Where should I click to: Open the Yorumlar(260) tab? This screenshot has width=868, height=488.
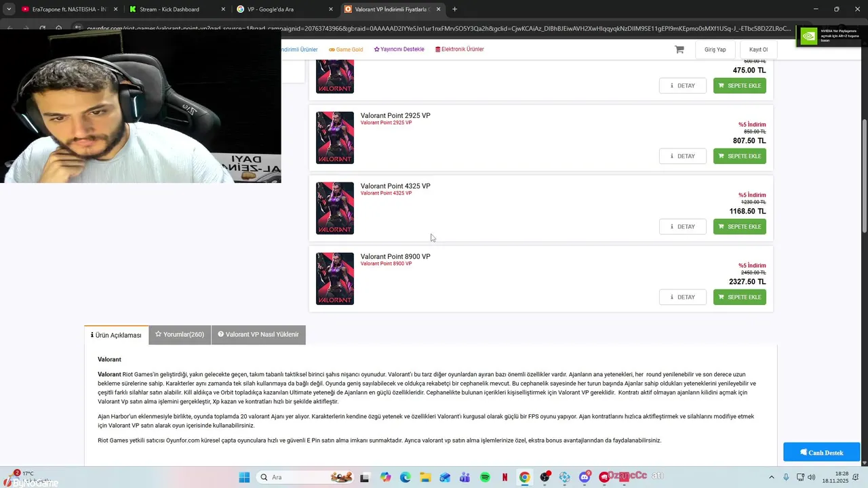click(x=180, y=335)
